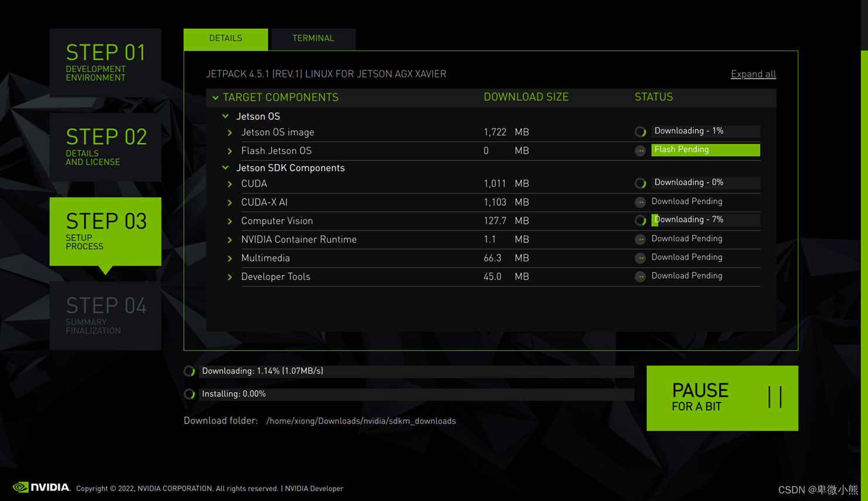
Task: Click the Computer Vision Downloading 7% bar
Action: click(x=706, y=220)
